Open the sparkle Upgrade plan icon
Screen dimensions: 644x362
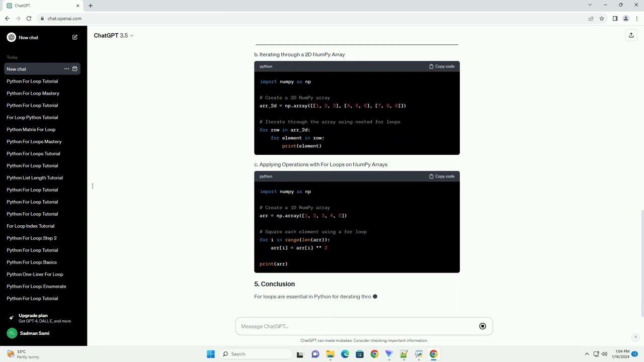pos(11,318)
